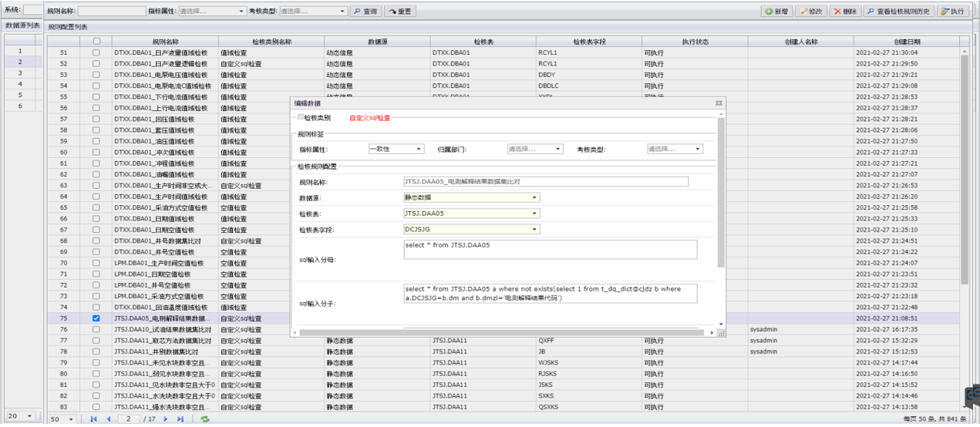Sort by 规则名称 column header

coord(165,42)
